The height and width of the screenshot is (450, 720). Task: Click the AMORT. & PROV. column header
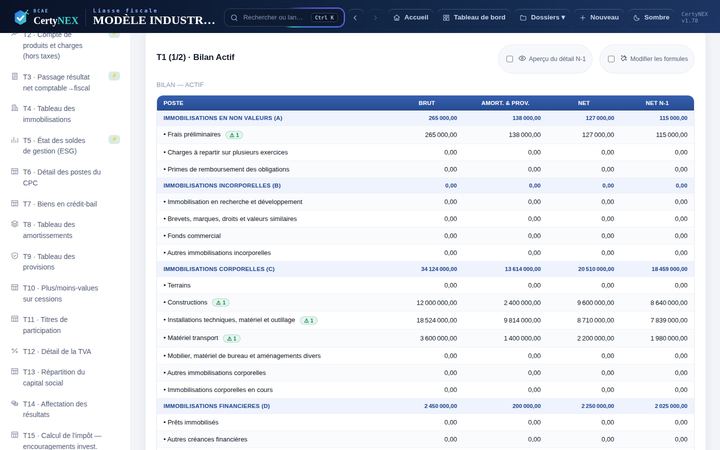[x=505, y=103]
